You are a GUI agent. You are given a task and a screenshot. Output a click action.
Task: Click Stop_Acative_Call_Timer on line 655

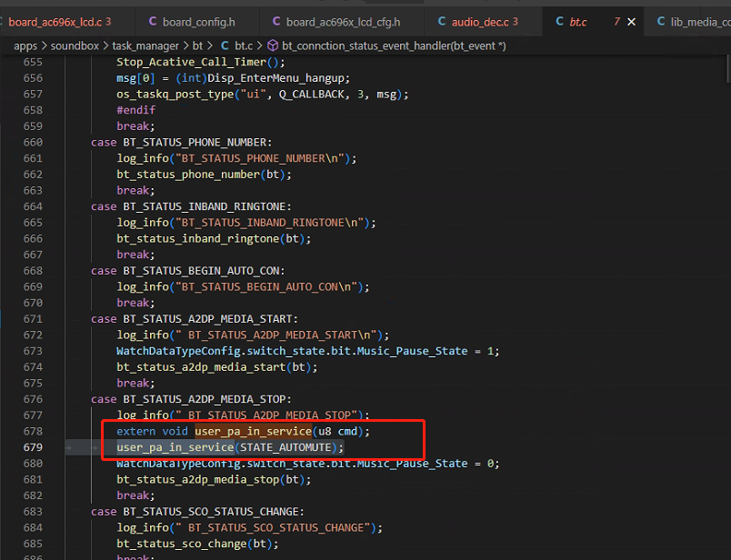(191, 62)
